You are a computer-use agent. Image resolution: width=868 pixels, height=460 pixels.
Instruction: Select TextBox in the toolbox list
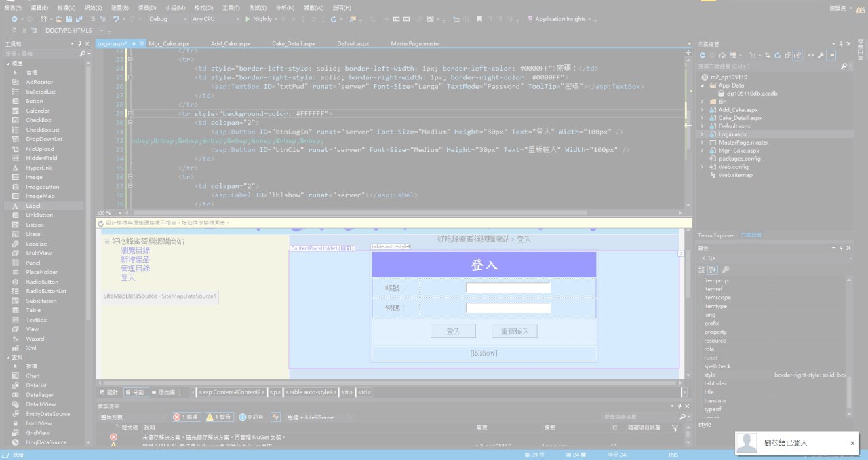(36, 320)
